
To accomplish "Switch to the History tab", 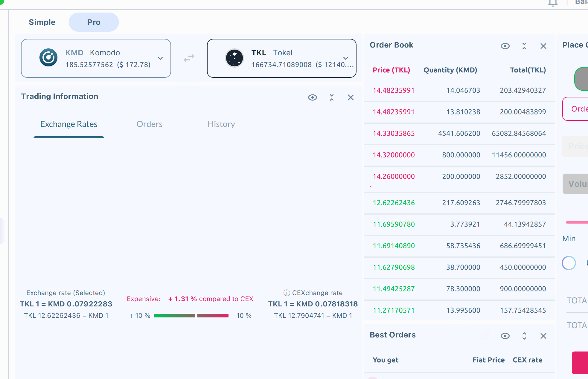I will point(221,124).
